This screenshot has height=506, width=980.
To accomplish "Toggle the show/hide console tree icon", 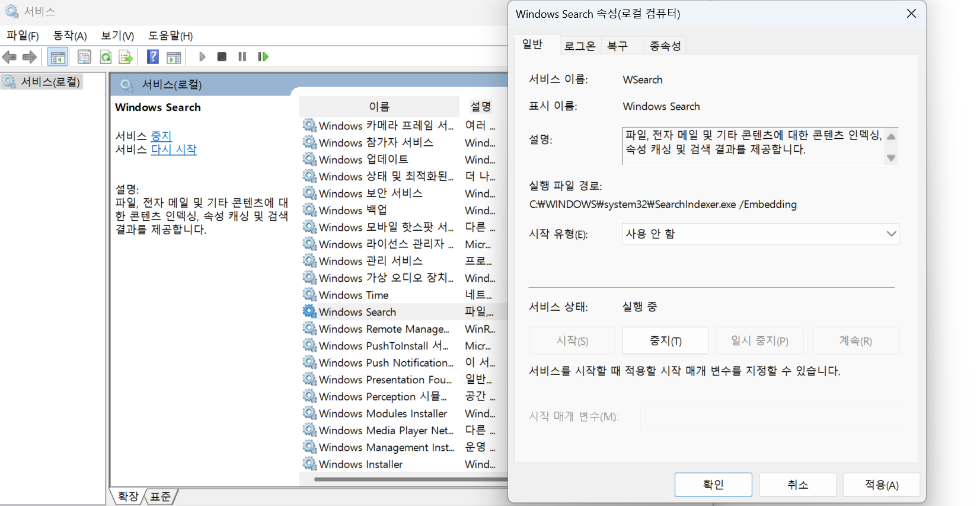I will 58,57.
